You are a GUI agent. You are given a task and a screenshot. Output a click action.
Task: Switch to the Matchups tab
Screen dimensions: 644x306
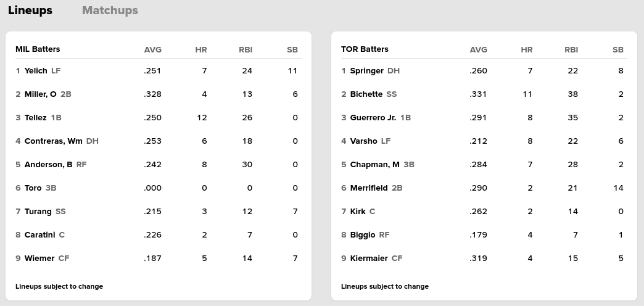110,10
